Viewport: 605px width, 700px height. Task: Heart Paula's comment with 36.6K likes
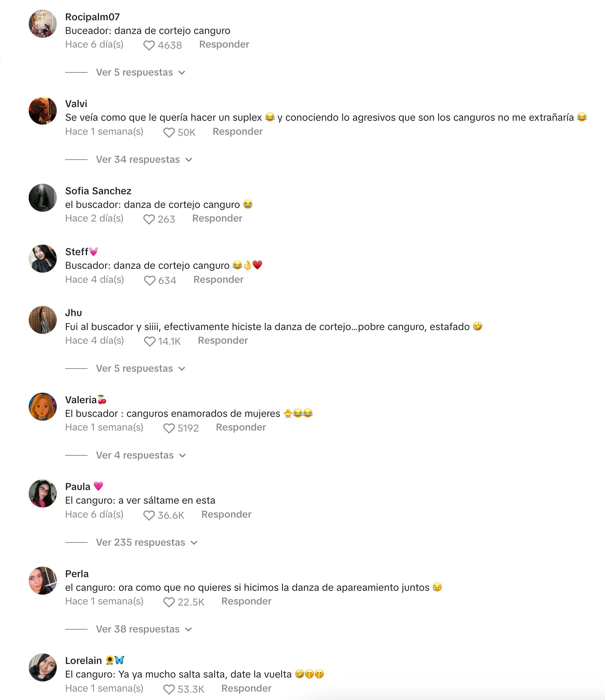click(149, 515)
